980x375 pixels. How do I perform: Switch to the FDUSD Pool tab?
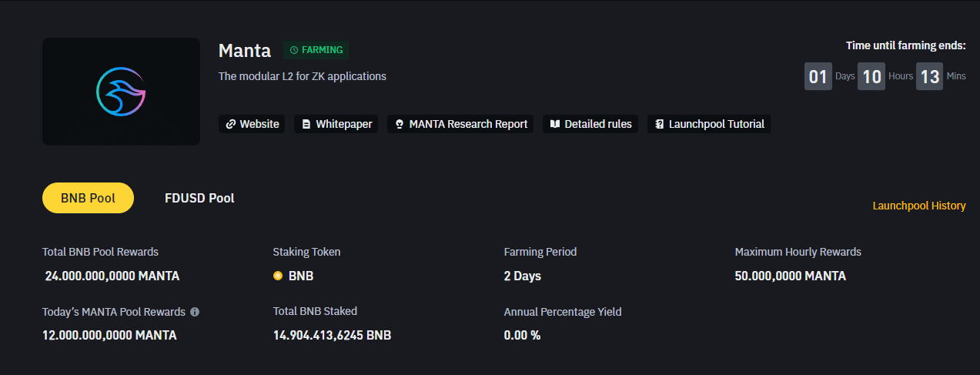click(199, 198)
